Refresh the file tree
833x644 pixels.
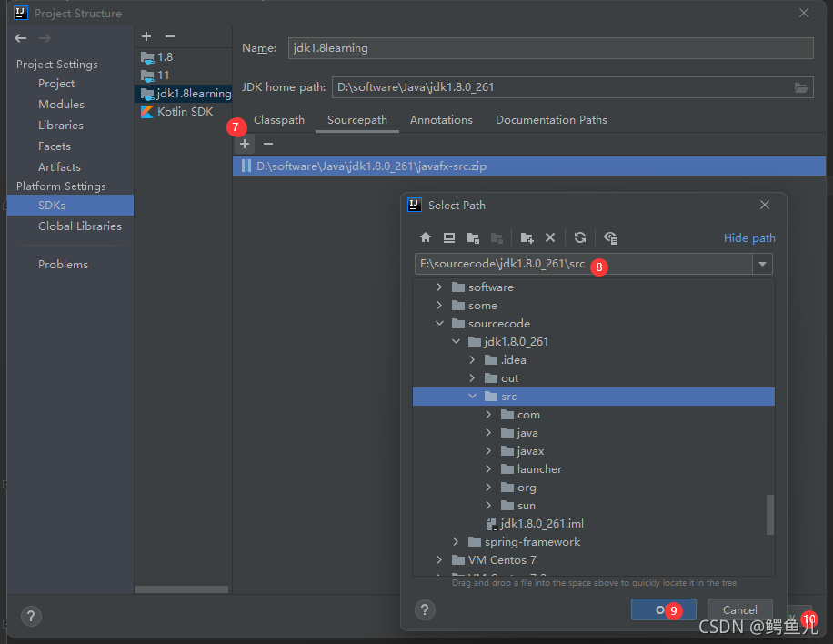[x=580, y=237]
